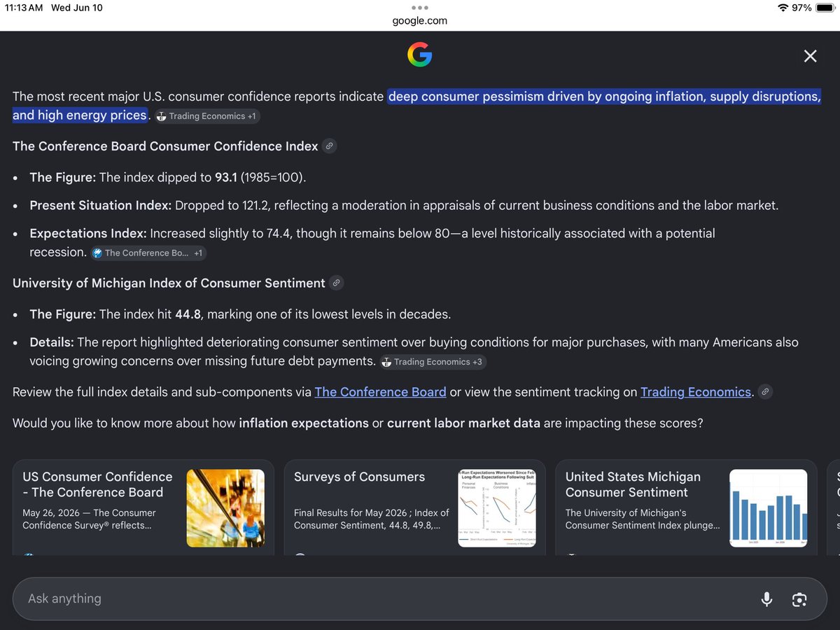Click the bold value 93.1
The image size is (840, 630).
(226, 177)
